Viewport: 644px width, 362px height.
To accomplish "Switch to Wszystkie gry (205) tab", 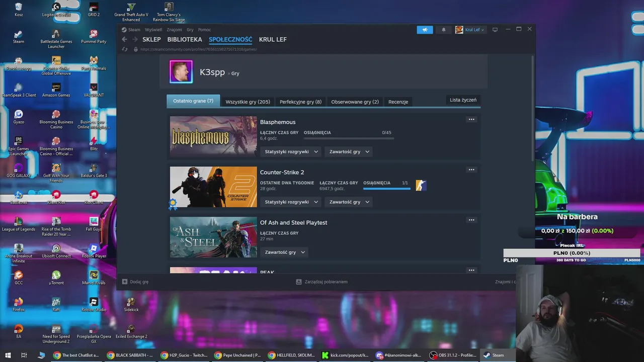I will [248, 102].
